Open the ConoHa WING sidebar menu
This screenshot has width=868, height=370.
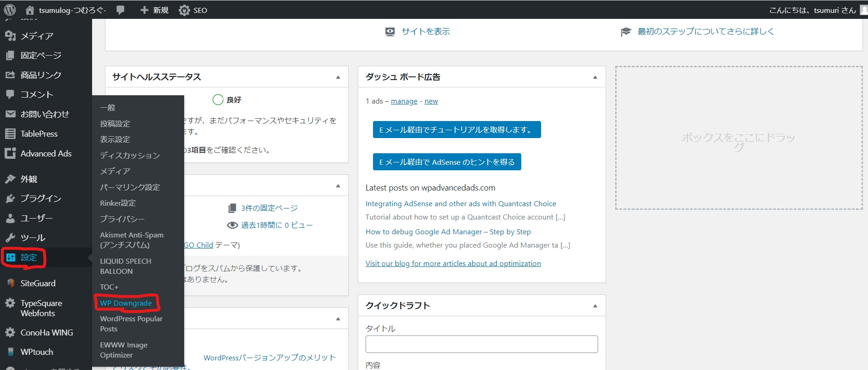(46, 333)
